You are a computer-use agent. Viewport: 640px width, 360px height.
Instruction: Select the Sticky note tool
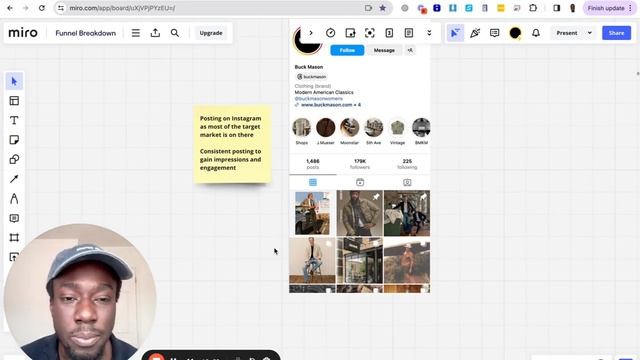pos(14,140)
